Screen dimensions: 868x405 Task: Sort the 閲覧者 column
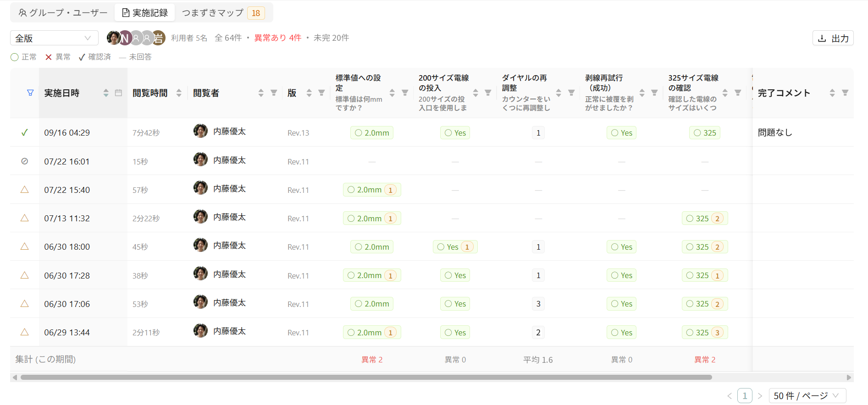[261, 93]
